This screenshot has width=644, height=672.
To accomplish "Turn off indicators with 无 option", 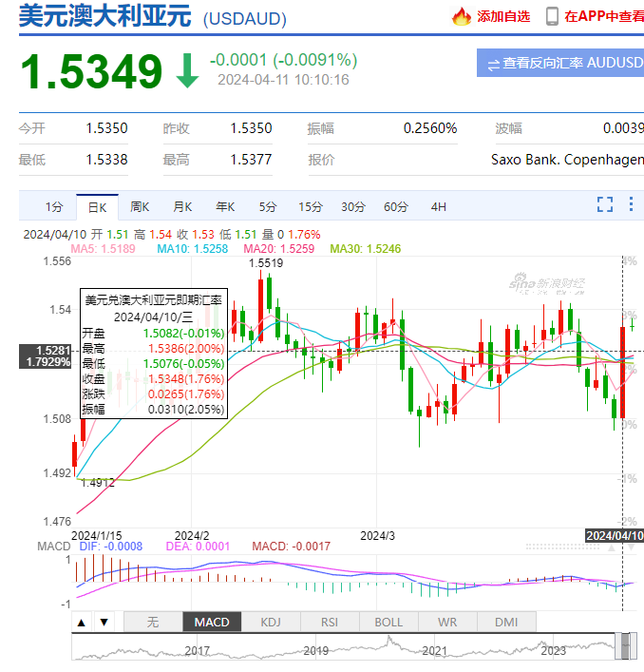I will click(x=154, y=623).
